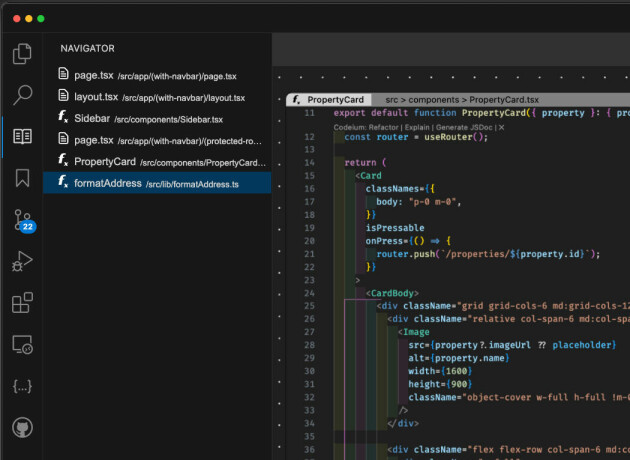
Task: Open the Run and Debug icon
Action: click(x=22, y=262)
